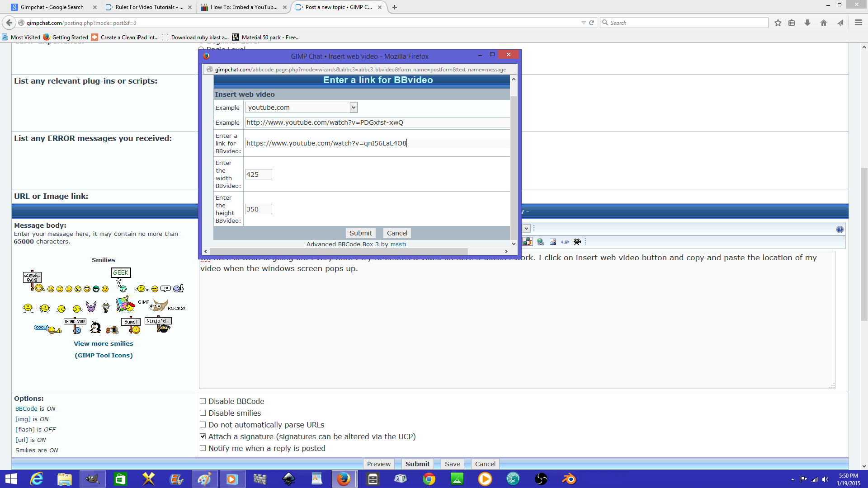Open the Firefox hamburger menu
This screenshot has height=488, width=868.
click(x=858, y=23)
